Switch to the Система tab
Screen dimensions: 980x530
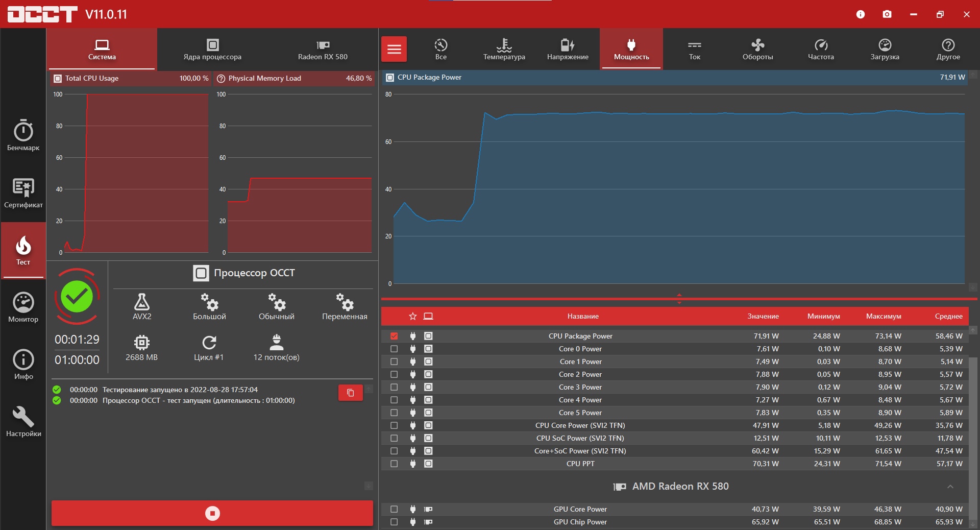102,49
